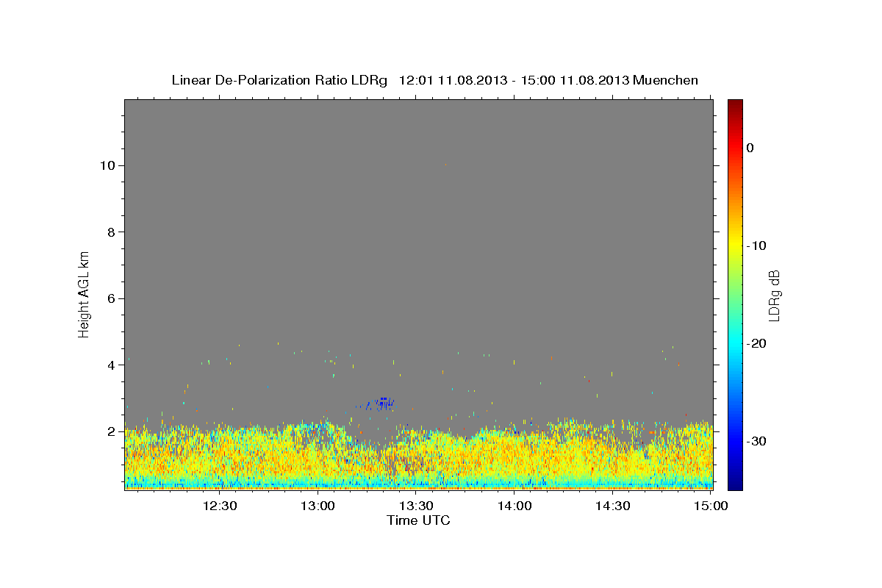Click the 12:30 time tick label
This screenshot has height=588, width=882.
tap(219, 506)
